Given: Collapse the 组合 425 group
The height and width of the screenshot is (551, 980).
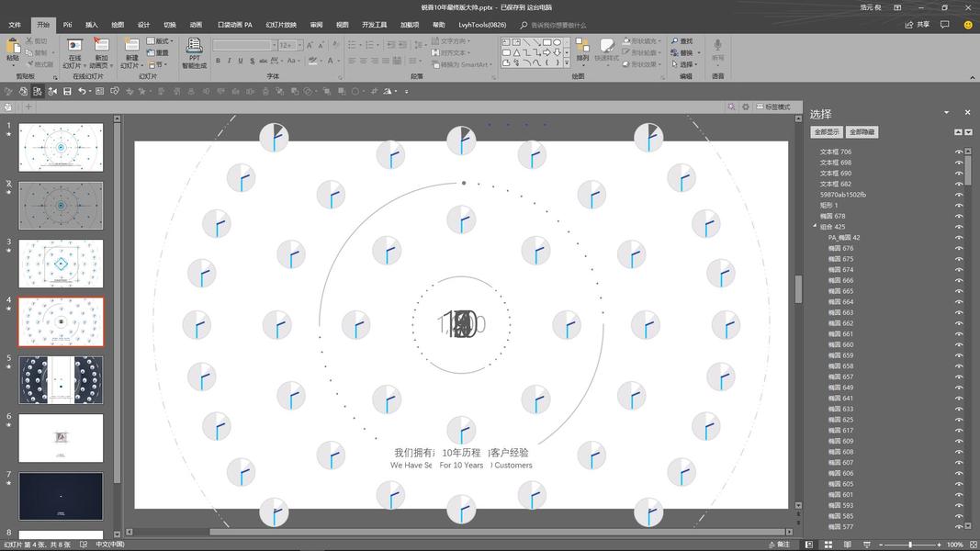Looking at the screenshot, I should 815,226.
